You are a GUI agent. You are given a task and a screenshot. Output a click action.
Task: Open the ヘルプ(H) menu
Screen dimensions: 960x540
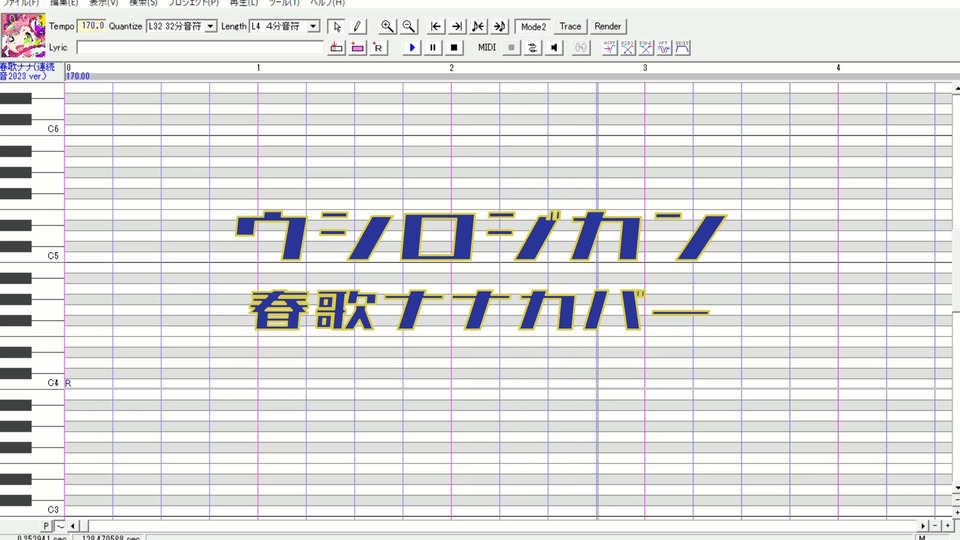(x=328, y=2)
